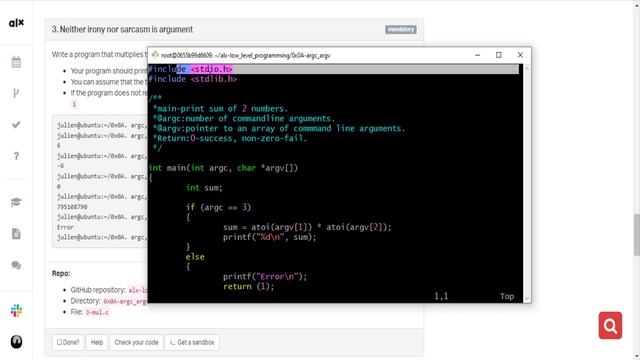Open the graduation cap icon in the sidebar
640x360 pixels.
[x=16, y=202]
